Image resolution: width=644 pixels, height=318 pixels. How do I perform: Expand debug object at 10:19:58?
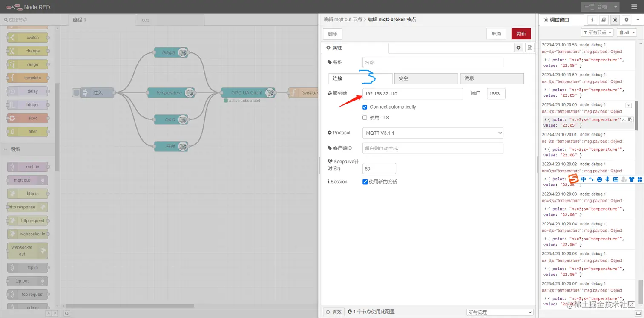pos(546,60)
